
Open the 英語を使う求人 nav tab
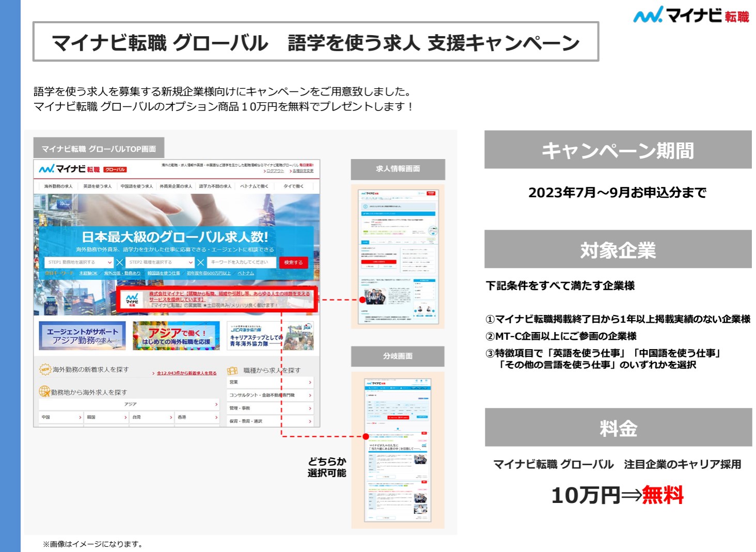coord(97,186)
